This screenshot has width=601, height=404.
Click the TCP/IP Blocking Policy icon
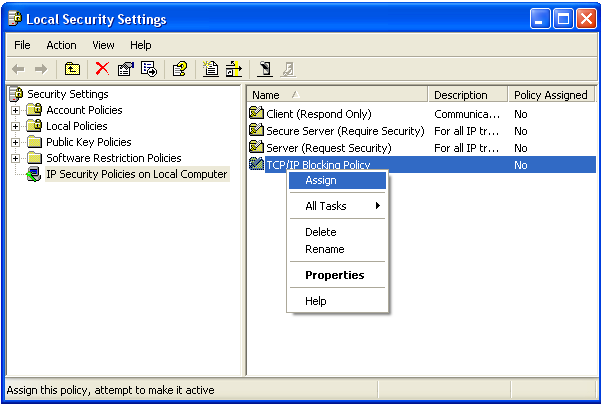256,164
